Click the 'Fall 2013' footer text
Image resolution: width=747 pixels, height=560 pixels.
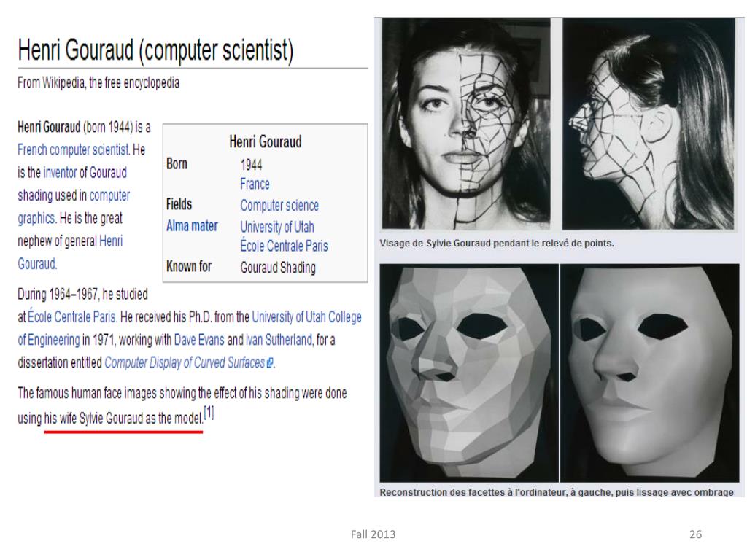(x=373, y=534)
